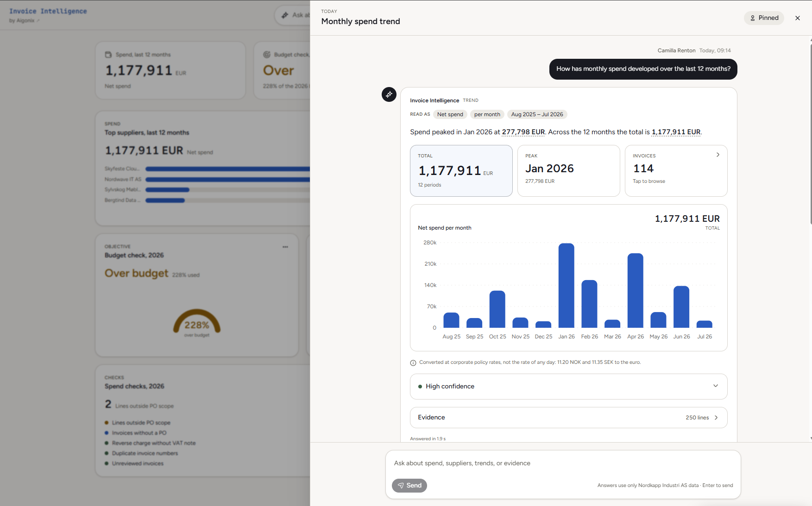Click the Tap to browse text
Viewport: 812px width, 506px height.
[x=648, y=181]
